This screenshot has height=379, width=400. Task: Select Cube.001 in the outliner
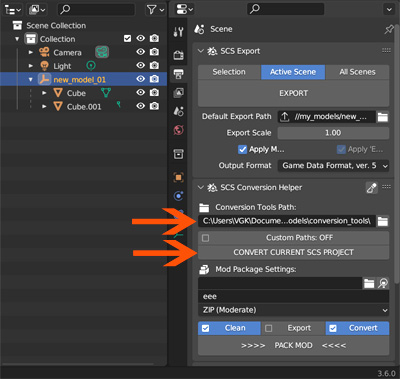(x=84, y=107)
